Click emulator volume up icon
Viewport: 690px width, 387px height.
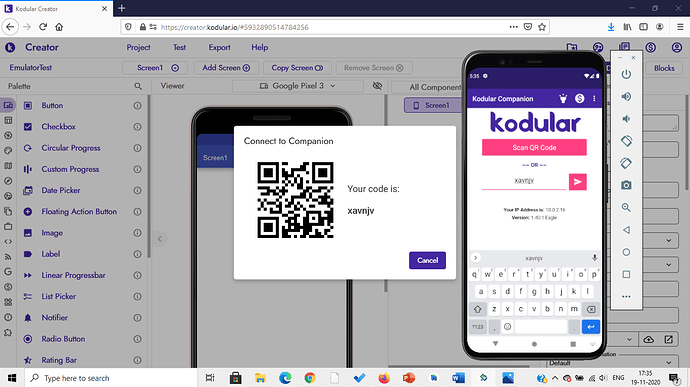coord(626,96)
